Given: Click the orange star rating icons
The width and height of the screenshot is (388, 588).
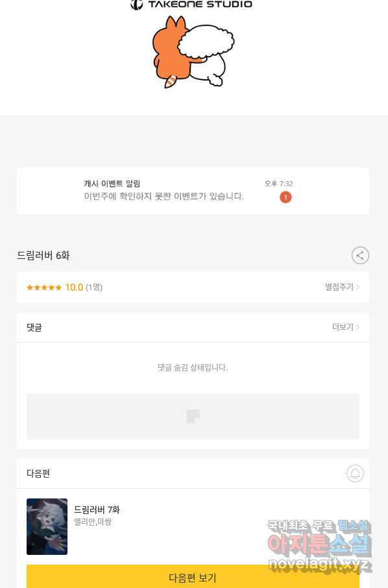Looking at the screenshot, I should coord(44,288).
